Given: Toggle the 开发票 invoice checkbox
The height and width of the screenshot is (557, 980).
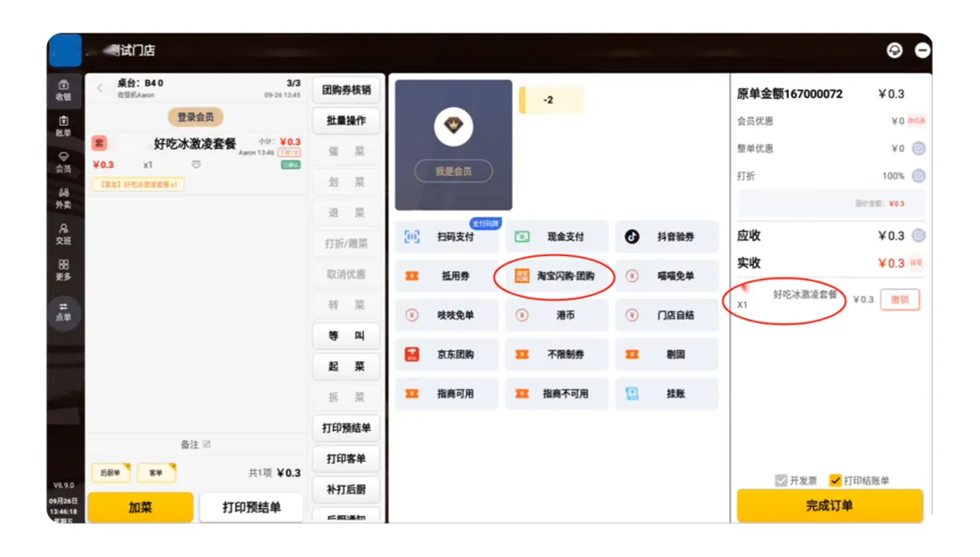Looking at the screenshot, I should tap(780, 481).
